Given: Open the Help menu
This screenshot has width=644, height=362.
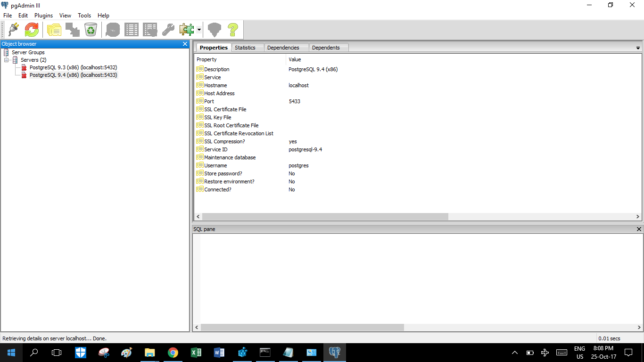Looking at the screenshot, I should click(x=103, y=16).
